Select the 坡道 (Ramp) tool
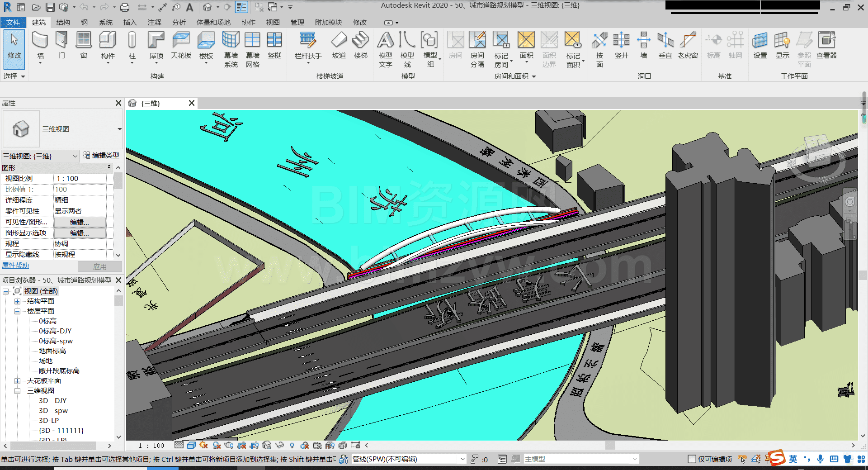The image size is (868, 470). pyautogui.click(x=339, y=45)
